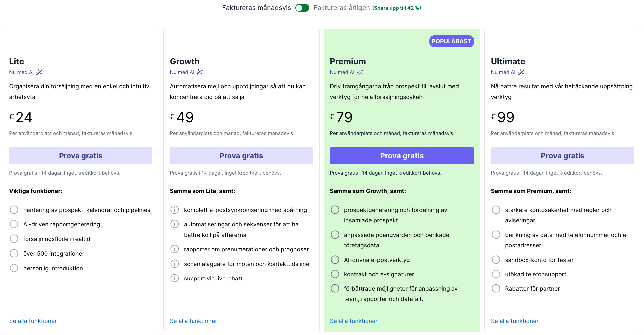This screenshot has height=335, width=644.
Task: Open Se alla funktioner in Premium card
Action: (x=353, y=321)
